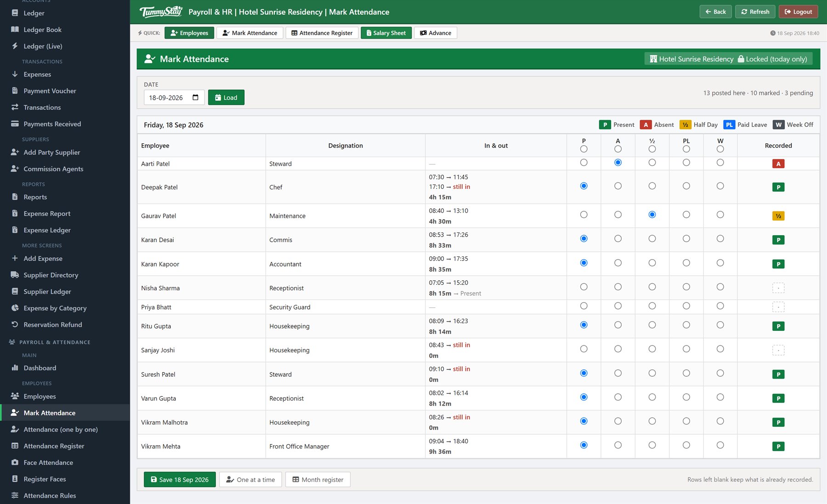Open the Advance quick tab
The height and width of the screenshot is (504, 827).
coord(436,33)
